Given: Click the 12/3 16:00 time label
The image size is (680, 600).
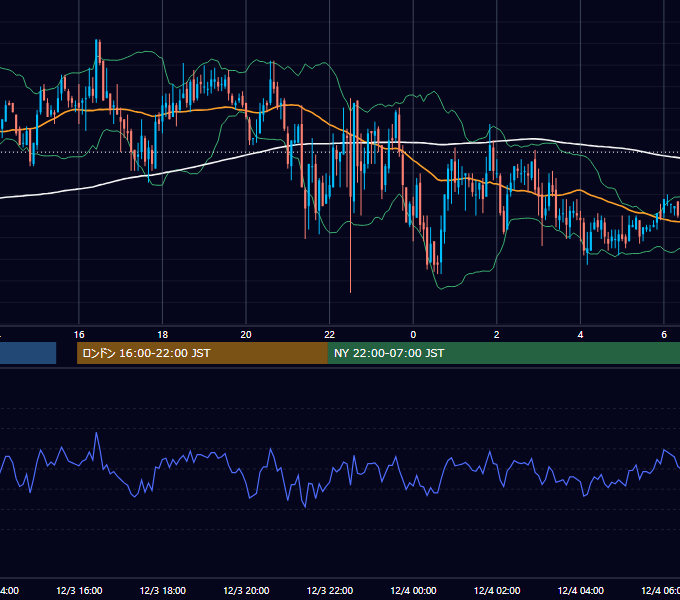Looking at the screenshot, I should pos(79,590).
